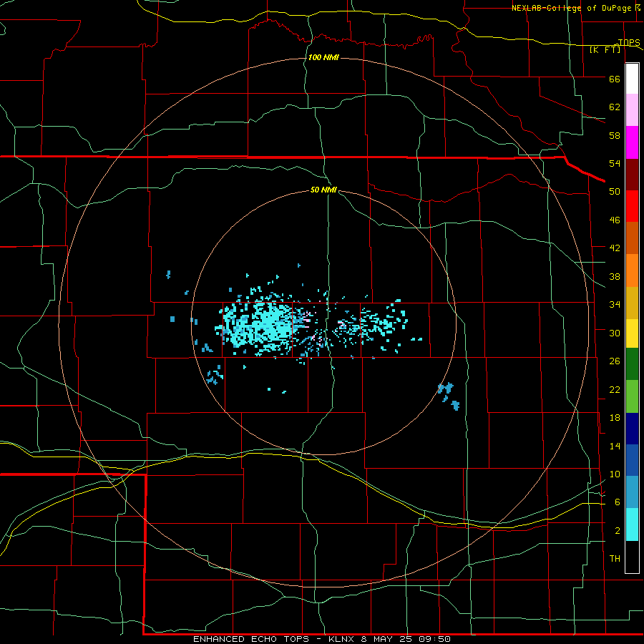The height and width of the screenshot is (644, 644).
Task: Click the legend value "58"
Action: click(x=615, y=135)
